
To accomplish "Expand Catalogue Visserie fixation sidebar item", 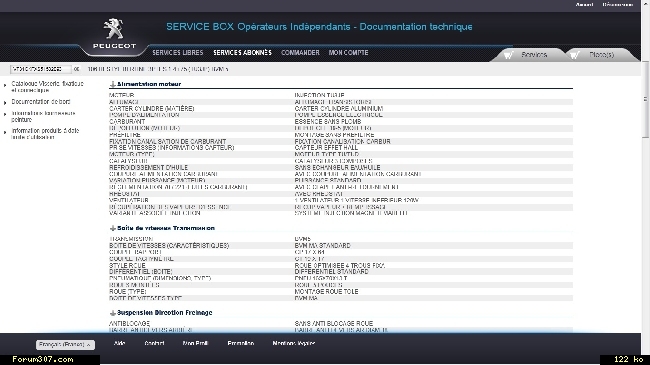I will pyautogui.click(x=47, y=87).
